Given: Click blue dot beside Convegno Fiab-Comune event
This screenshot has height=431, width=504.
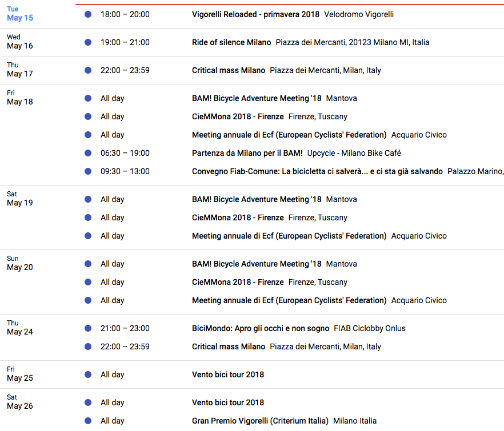Looking at the screenshot, I should point(88,171).
